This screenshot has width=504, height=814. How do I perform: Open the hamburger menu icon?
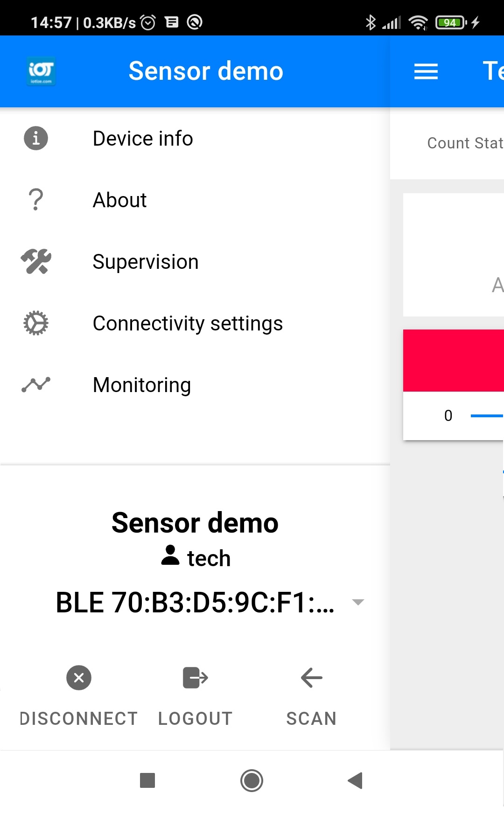click(x=426, y=71)
